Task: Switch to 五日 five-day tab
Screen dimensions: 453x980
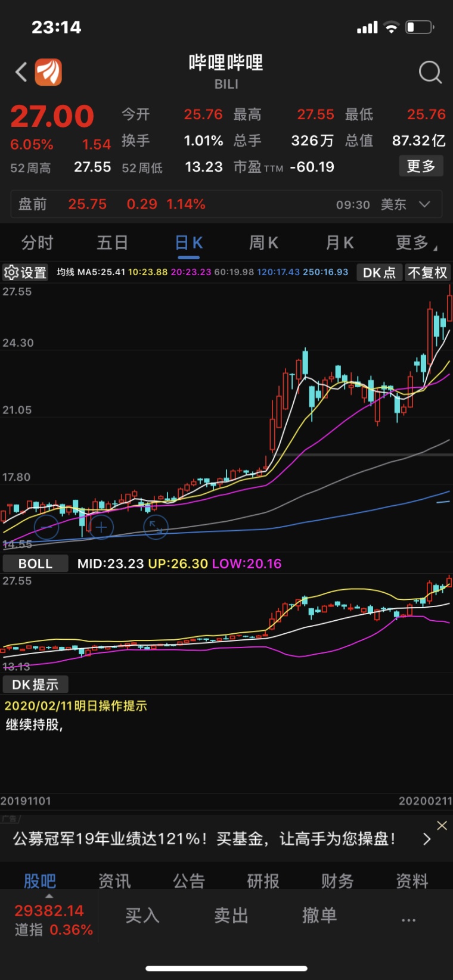Action: (113, 243)
